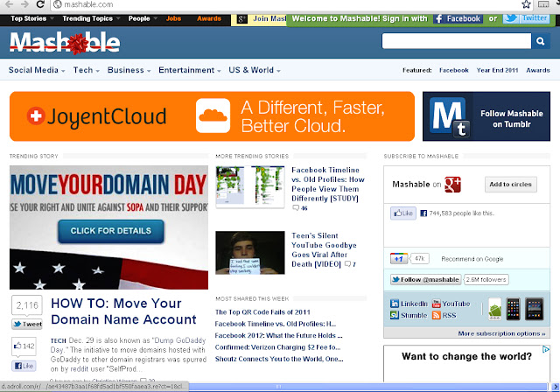Click the iPad app icon

tap(535, 309)
